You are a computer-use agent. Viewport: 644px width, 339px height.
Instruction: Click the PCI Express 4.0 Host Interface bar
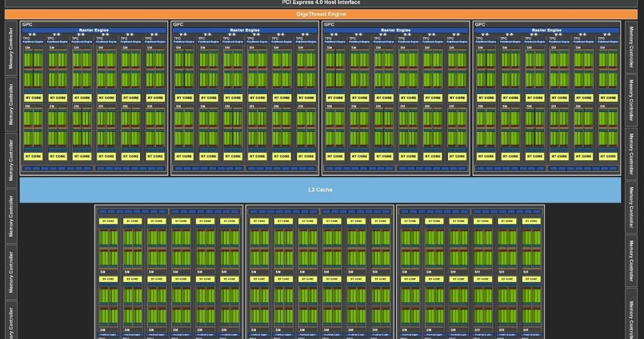[321, 3]
